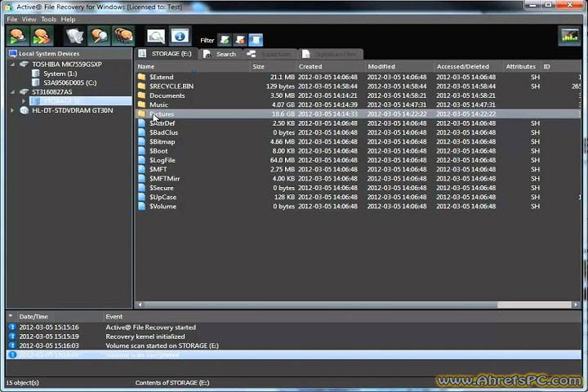The image size is (588, 392).
Task: Select the 'Pictures' folder row
Action: point(359,114)
